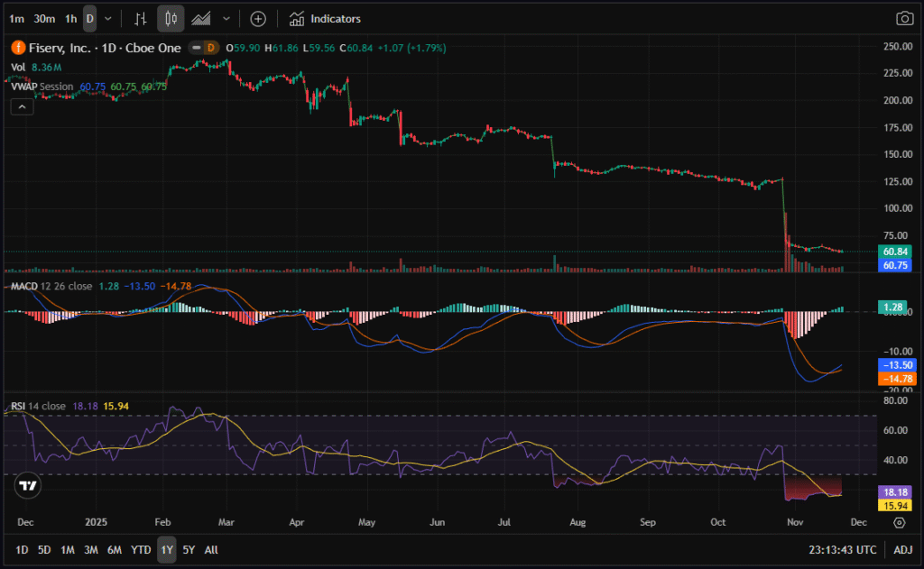Open the Indicators button
Image resolution: width=924 pixels, height=569 pixels.
(x=325, y=18)
